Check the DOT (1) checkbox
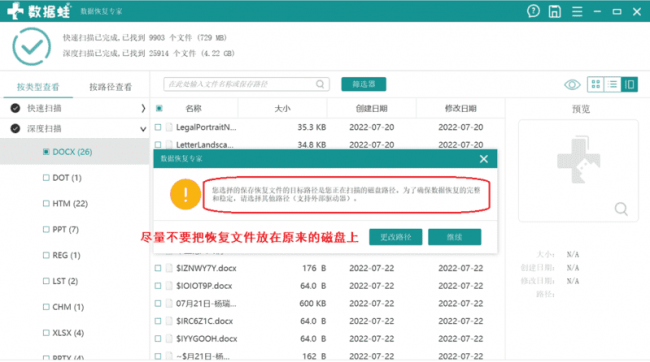Viewport: 650px width, 362px height. click(46, 177)
